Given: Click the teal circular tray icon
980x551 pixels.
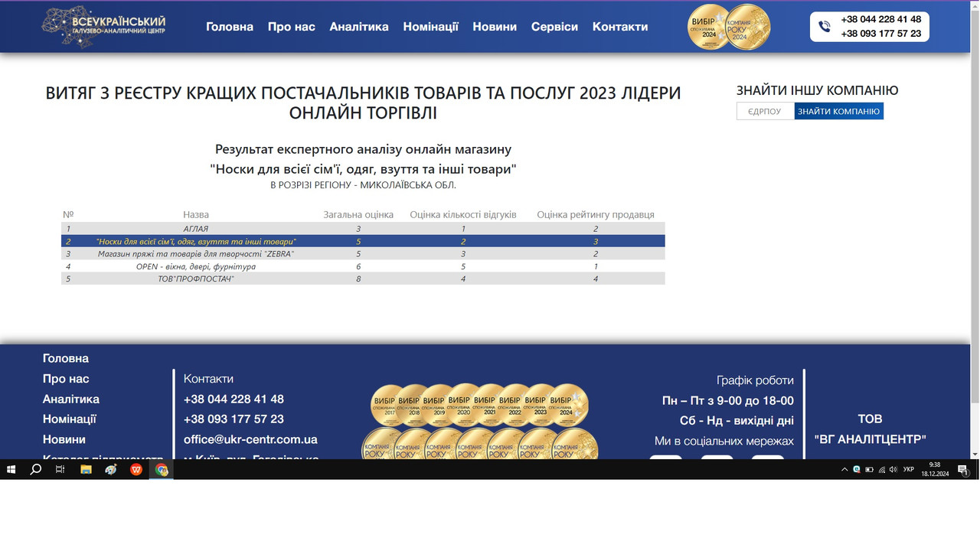Looking at the screenshot, I should [x=857, y=469].
